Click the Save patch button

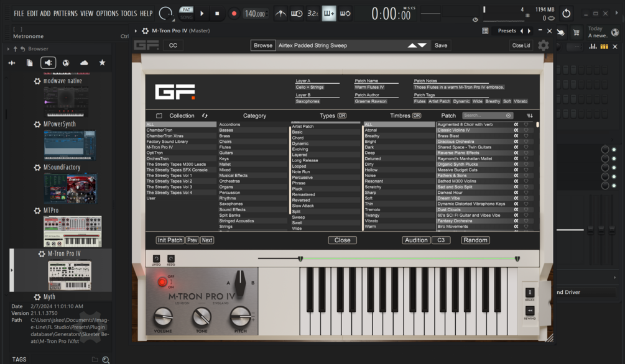441,45
